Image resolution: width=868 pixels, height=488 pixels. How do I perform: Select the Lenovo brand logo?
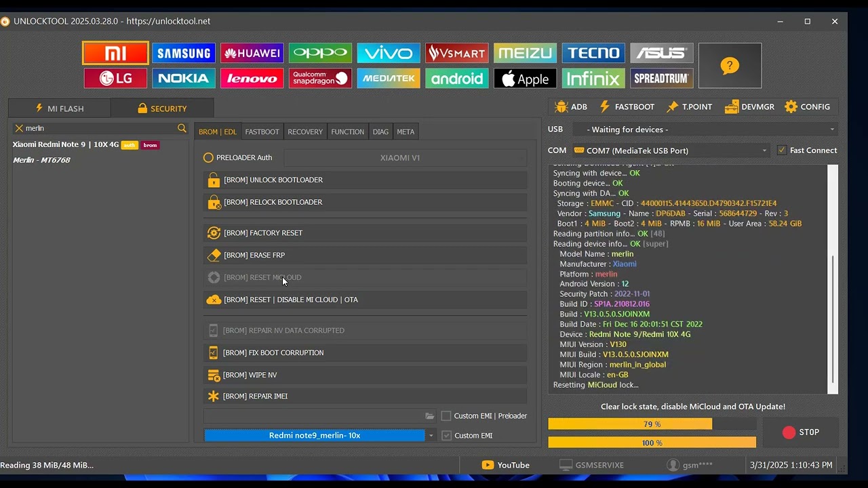click(x=252, y=79)
